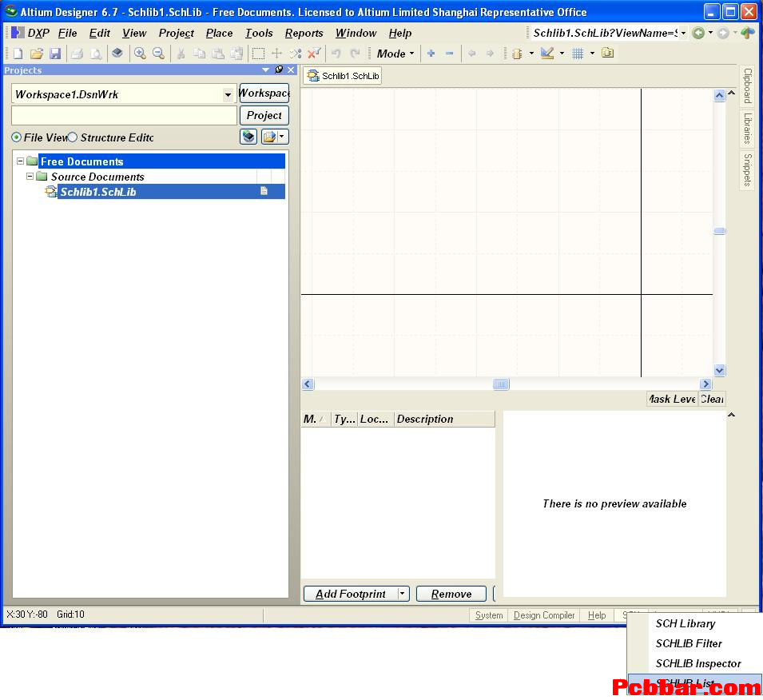Image resolution: width=763 pixels, height=700 pixels.
Task: Select the Structure Editor radio button
Action: coord(73,137)
